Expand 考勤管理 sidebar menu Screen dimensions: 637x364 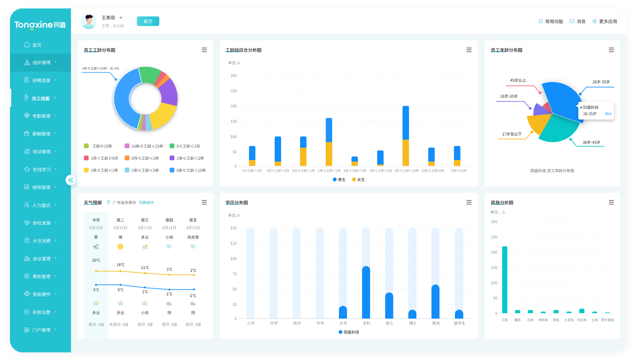pos(41,116)
